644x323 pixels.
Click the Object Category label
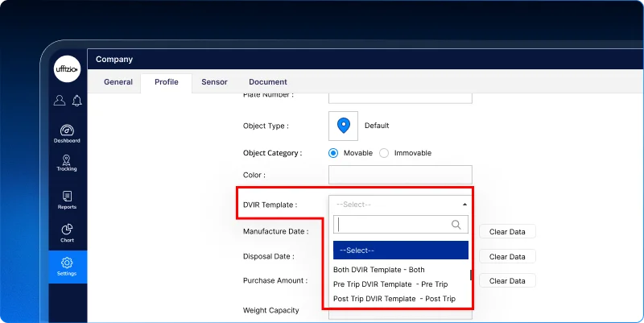pos(272,153)
